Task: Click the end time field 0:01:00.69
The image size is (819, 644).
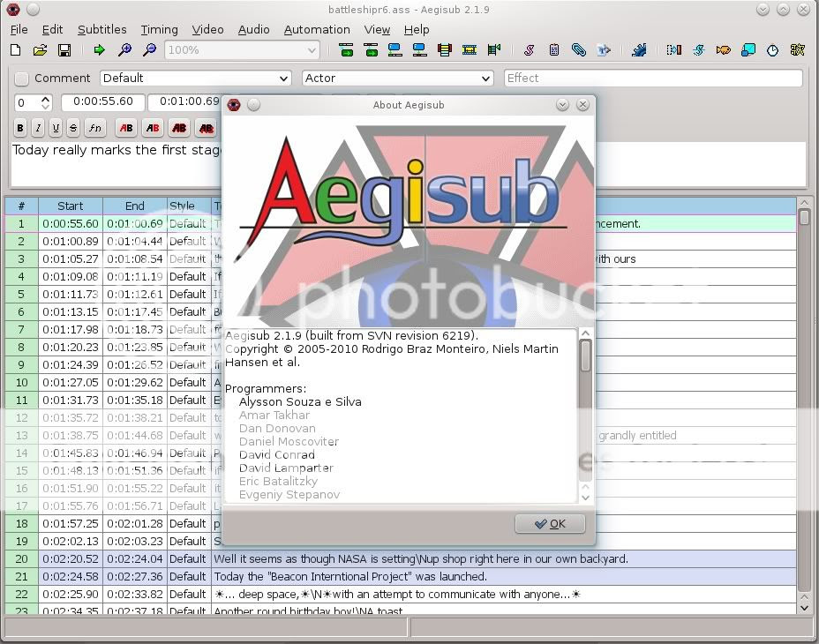Action: (185, 101)
